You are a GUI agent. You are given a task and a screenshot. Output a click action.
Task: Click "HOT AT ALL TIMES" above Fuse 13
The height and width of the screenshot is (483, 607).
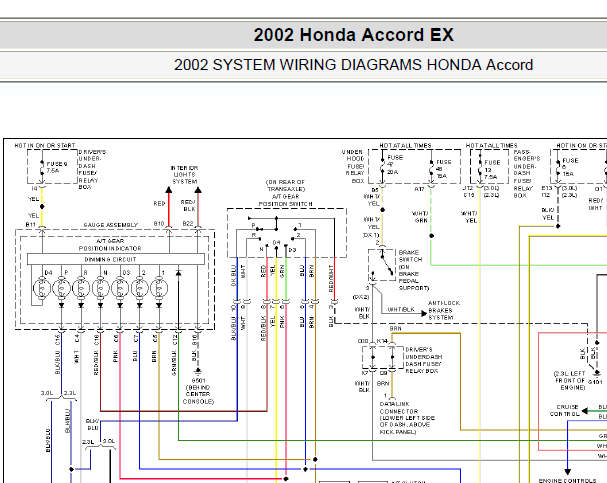pyautogui.click(x=492, y=146)
